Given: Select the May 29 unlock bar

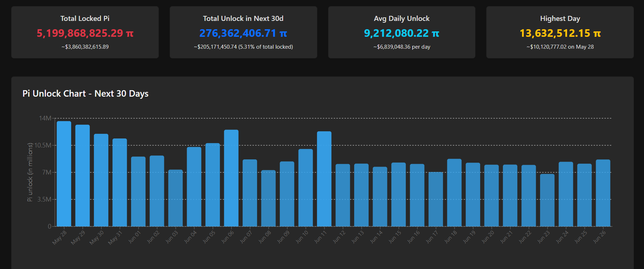Looking at the screenshot, I should 82,176.
